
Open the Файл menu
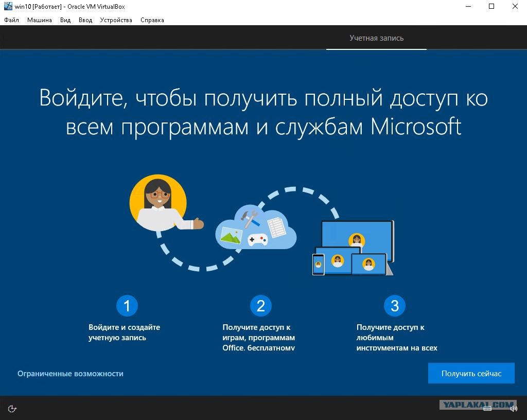point(11,20)
